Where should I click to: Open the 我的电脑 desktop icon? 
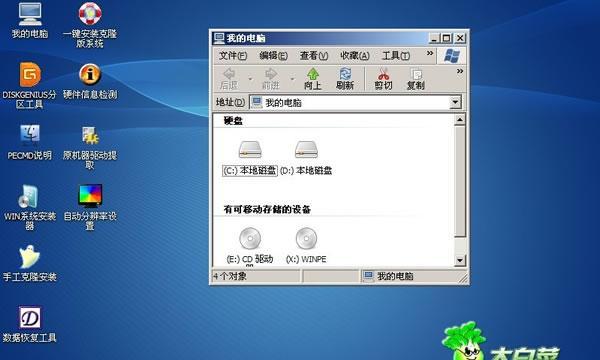pos(30,20)
